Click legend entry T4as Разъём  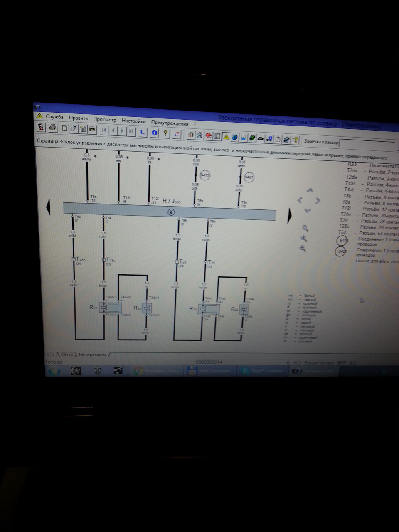pyautogui.click(x=372, y=184)
